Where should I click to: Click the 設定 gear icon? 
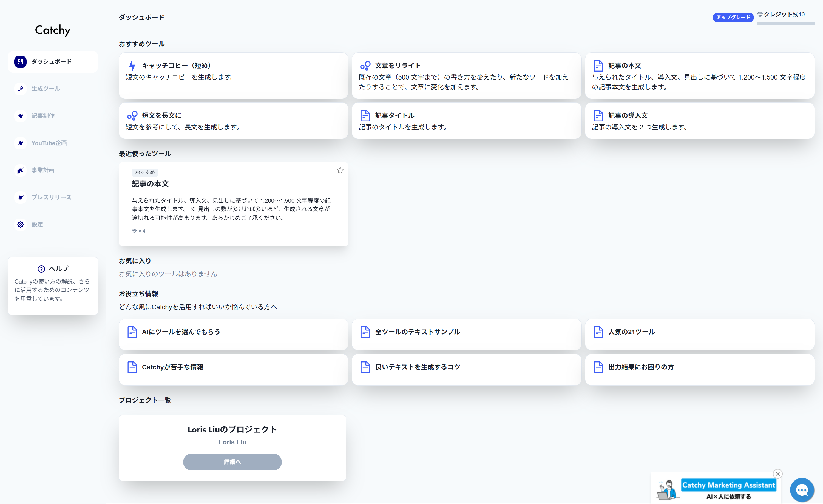[x=20, y=225]
